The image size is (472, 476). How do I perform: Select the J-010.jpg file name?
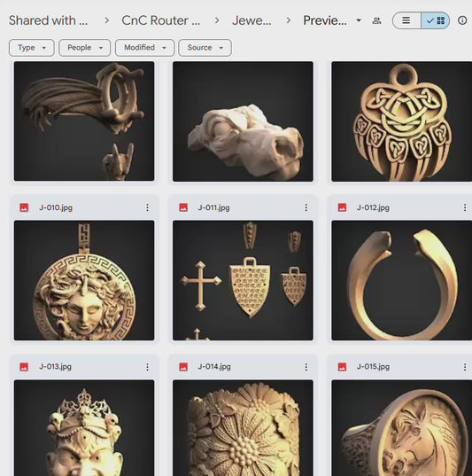tap(56, 207)
